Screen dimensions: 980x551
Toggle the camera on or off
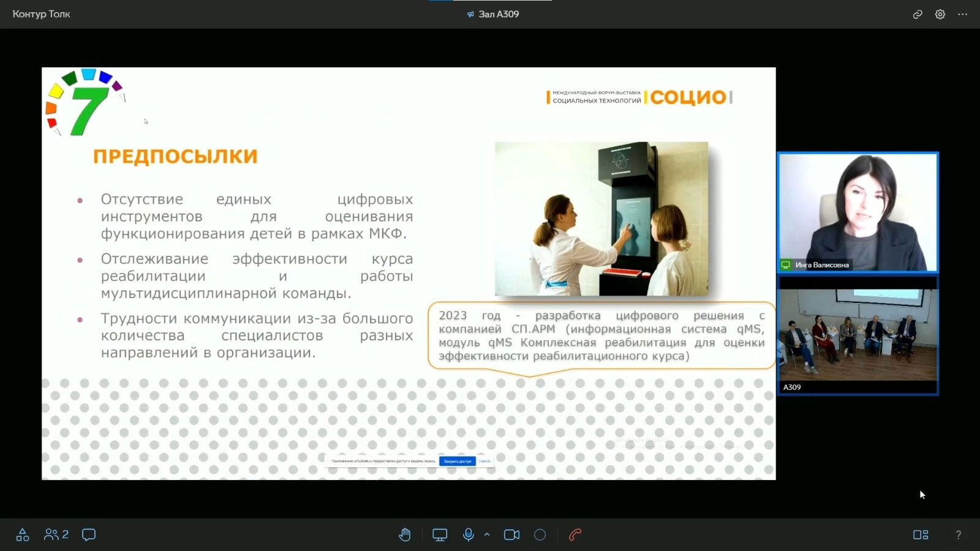coord(511,534)
